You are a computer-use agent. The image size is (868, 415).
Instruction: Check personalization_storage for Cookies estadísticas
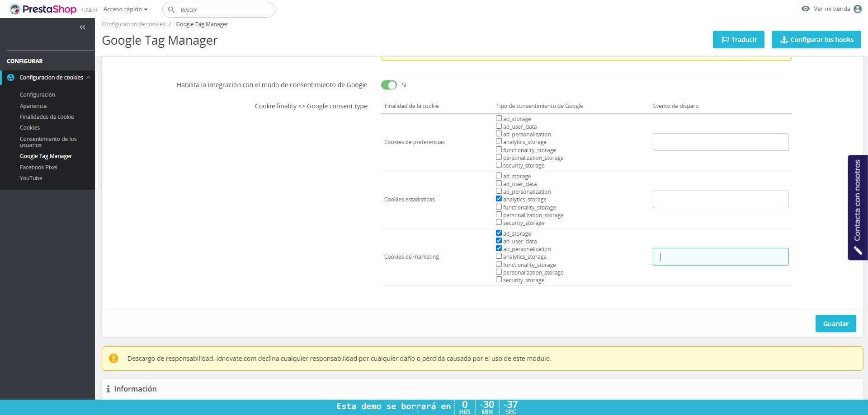pos(499,214)
